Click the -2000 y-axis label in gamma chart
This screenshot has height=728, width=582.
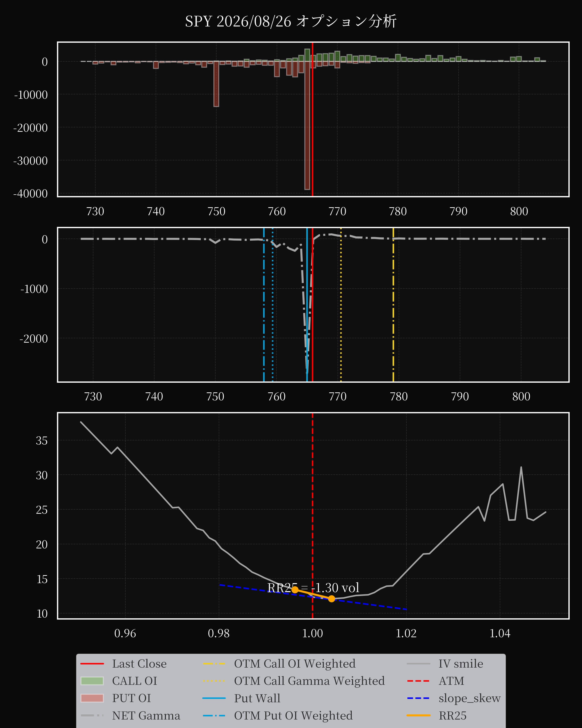tap(33, 339)
